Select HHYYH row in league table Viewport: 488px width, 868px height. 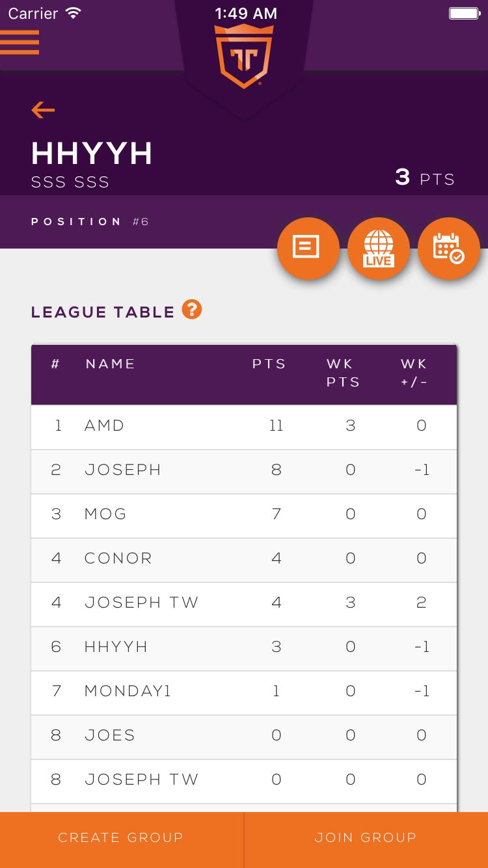coord(244,647)
